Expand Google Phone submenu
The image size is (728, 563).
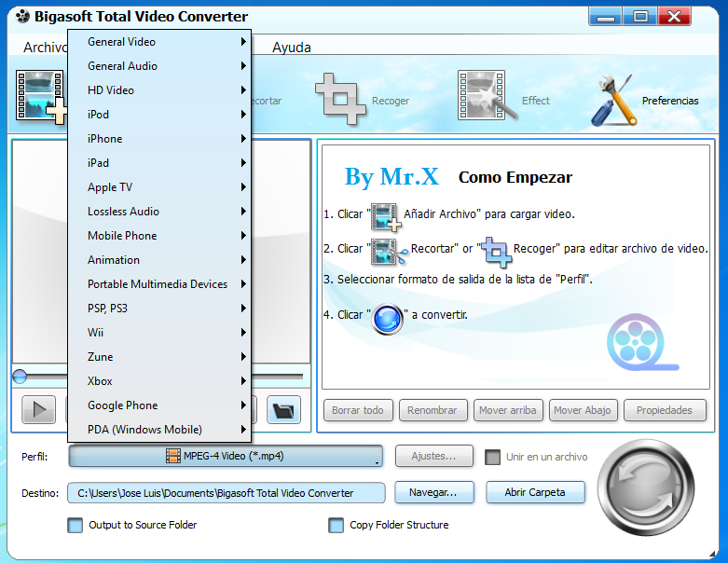click(159, 405)
